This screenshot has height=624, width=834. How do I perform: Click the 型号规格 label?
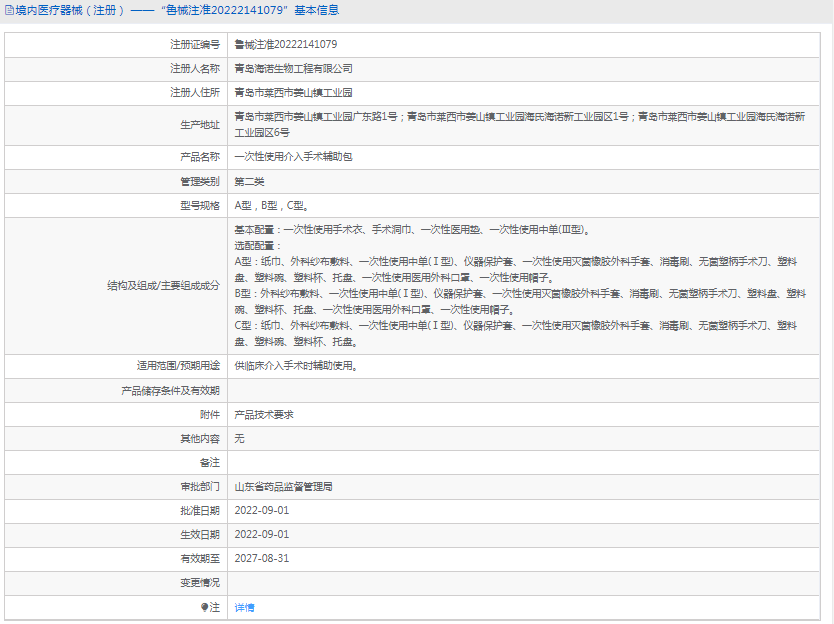200,205
